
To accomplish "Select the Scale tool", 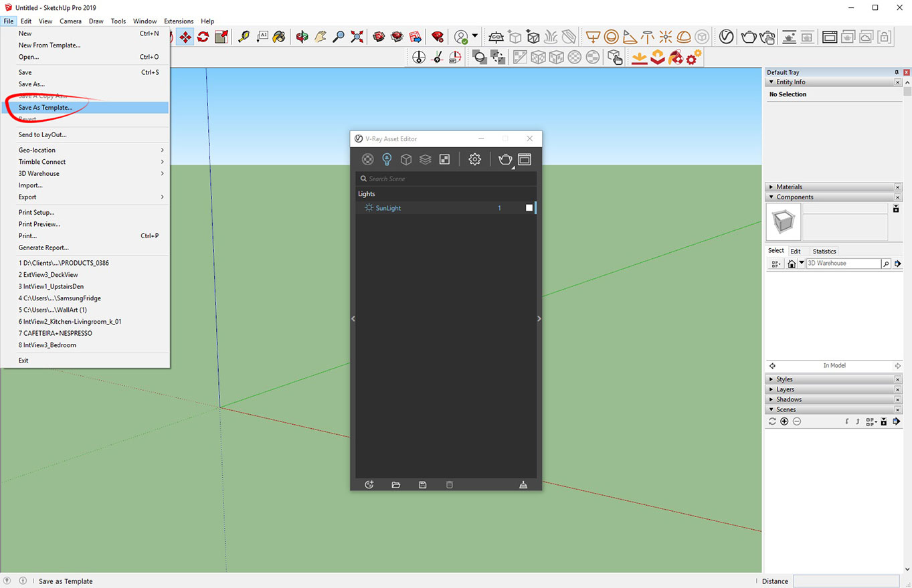I will (221, 37).
